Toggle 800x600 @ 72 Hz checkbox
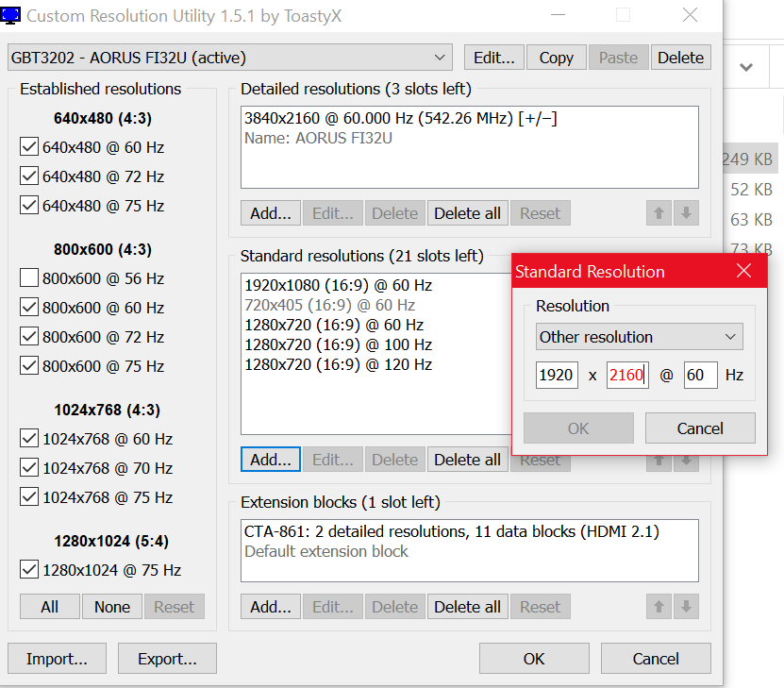Screen dimensions: 784x688 (x=29, y=337)
